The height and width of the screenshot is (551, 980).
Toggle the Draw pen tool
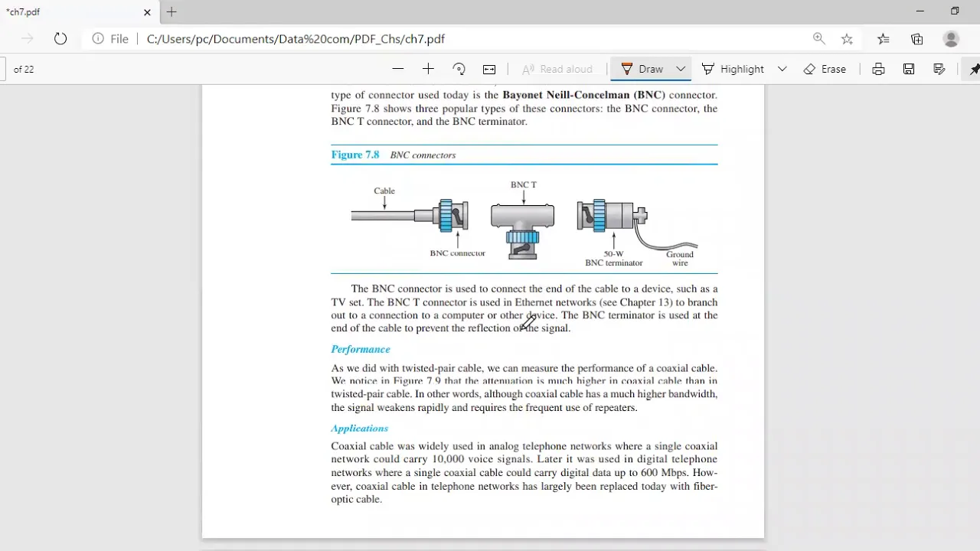click(x=642, y=69)
